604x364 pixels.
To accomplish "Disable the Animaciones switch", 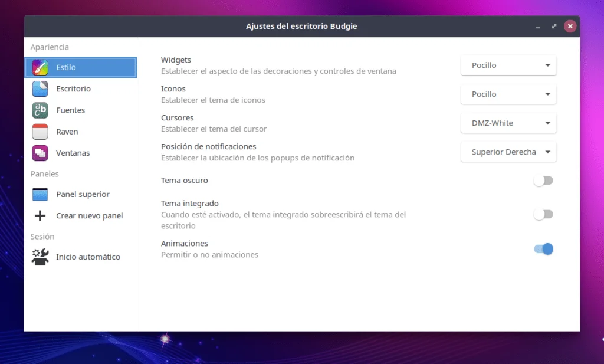I will (x=543, y=249).
